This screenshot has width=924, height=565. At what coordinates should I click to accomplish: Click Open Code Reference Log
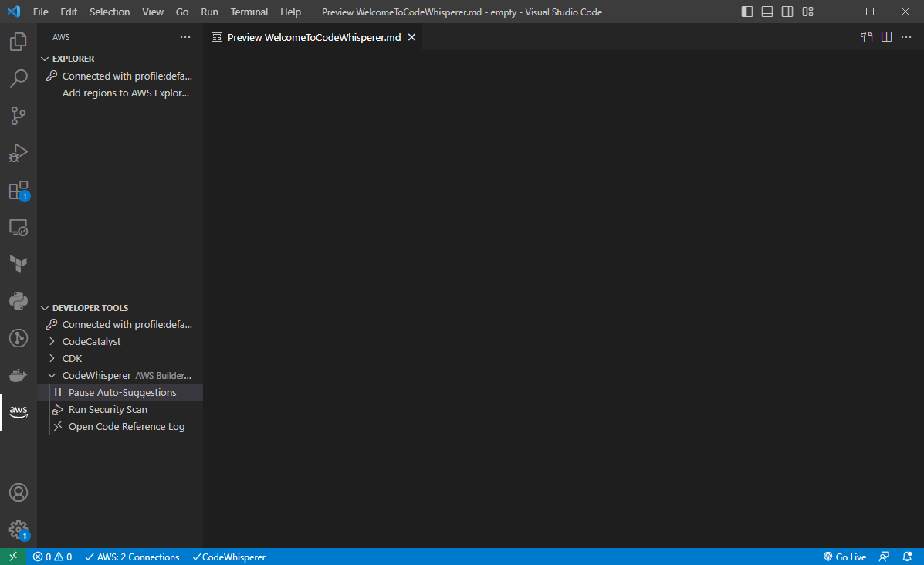coord(120,427)
